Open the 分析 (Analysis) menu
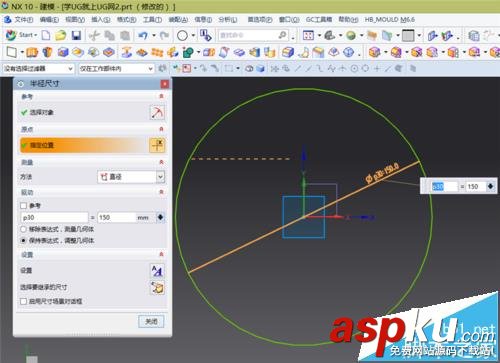Image resolution: width=500 pixels, height=363 pixels. 228,20
